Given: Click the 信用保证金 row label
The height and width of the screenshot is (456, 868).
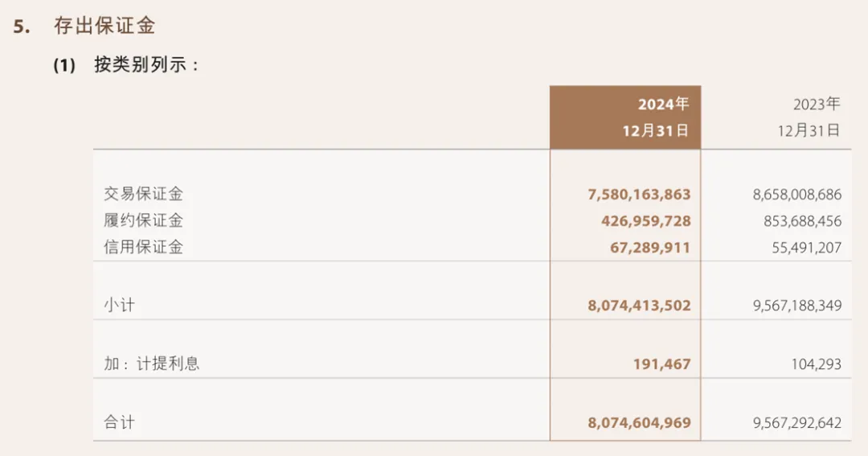Looking at the screenshot, I should (x=143, y=247).
